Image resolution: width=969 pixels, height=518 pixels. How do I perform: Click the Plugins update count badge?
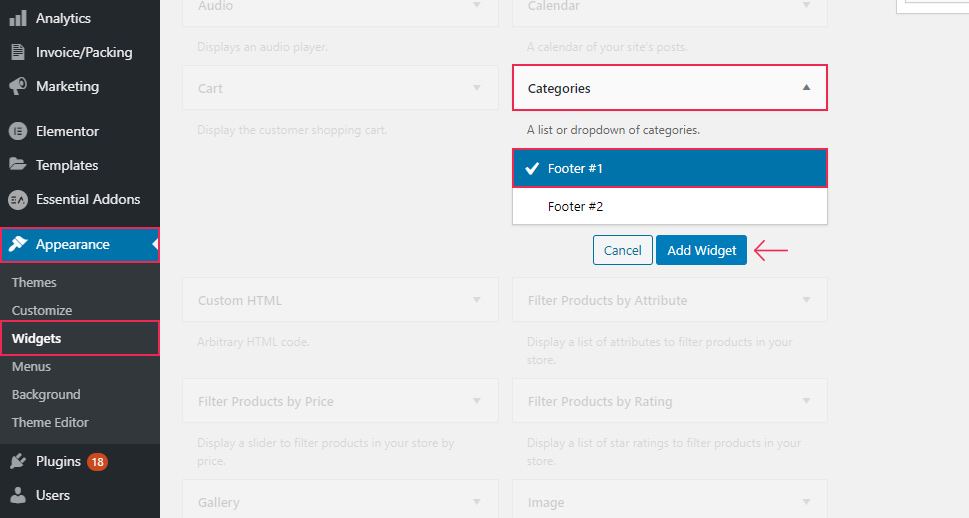point(97,462)
